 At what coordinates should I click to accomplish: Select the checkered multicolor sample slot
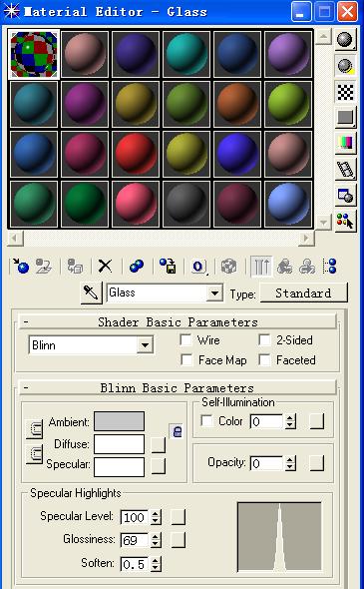click(34, 54)
